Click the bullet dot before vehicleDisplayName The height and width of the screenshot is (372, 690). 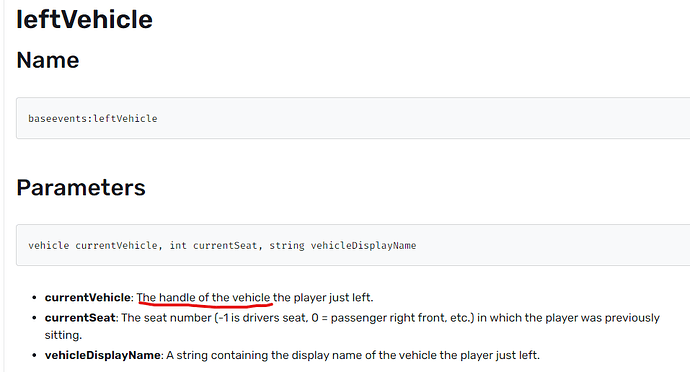click(x=34, y=356)
